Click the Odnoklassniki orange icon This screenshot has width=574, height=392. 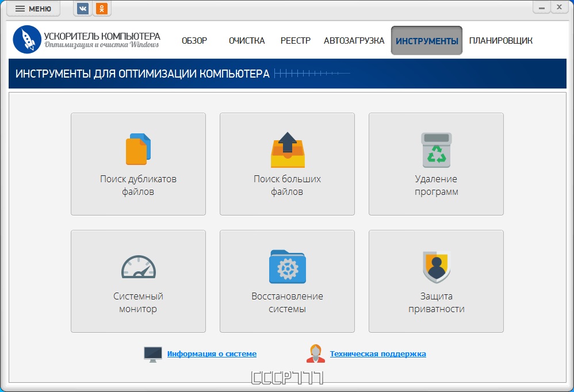102,9
